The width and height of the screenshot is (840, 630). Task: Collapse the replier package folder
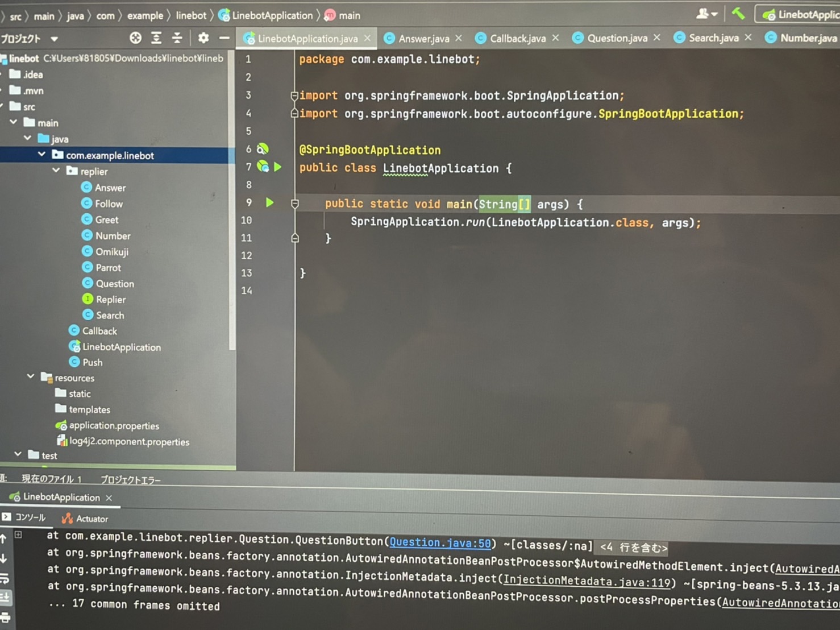(x=56, y=171)
